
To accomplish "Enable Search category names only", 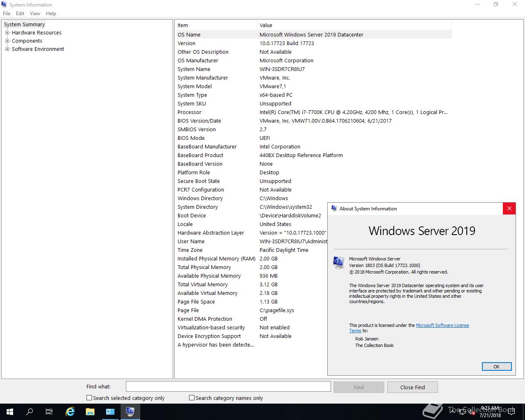I will (192, 398).
